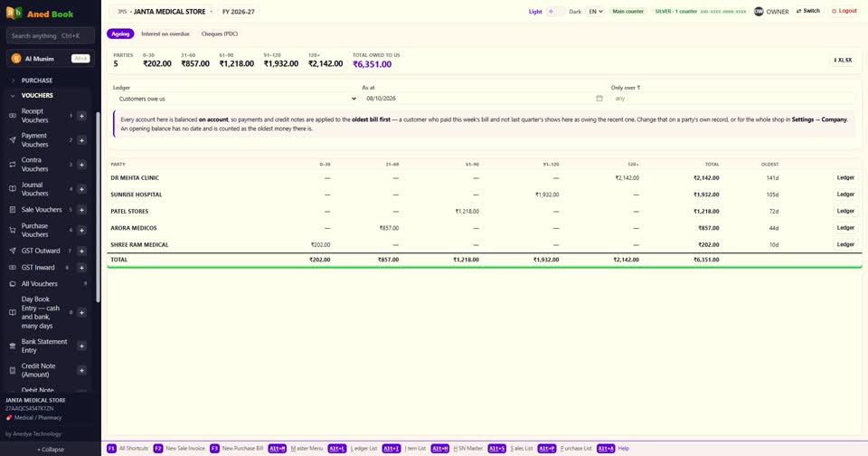Click the plus icon beside Receipt Vouchers
The height and width of the screenshot is (456, 868).
click(81, 116)
